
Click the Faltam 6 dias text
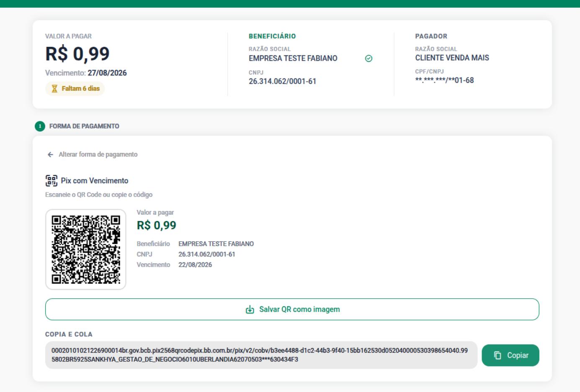(81, 89)
